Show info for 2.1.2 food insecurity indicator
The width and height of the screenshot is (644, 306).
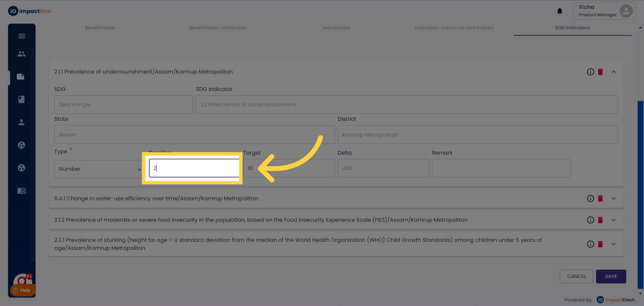tap(590, 220)
